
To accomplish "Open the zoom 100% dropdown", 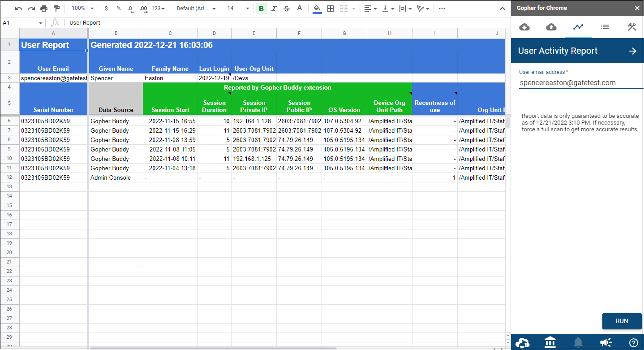I will click(x=83, y=9).
